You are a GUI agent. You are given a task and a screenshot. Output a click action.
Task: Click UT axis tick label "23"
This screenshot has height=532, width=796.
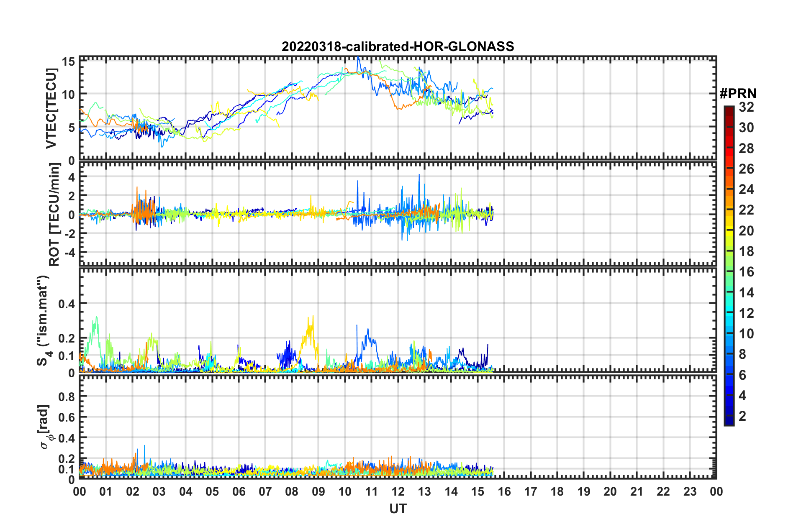point(690,491)
